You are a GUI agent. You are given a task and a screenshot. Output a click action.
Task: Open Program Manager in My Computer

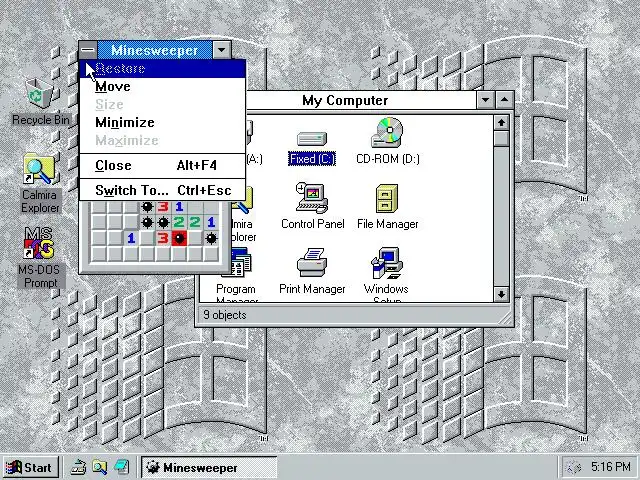tap(236, 276)
